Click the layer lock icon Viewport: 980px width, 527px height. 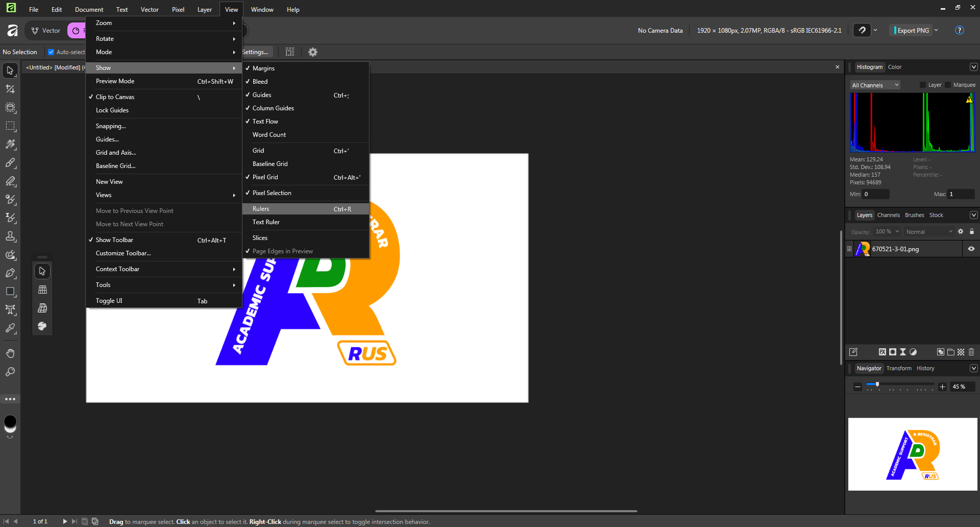click(972, 231)
